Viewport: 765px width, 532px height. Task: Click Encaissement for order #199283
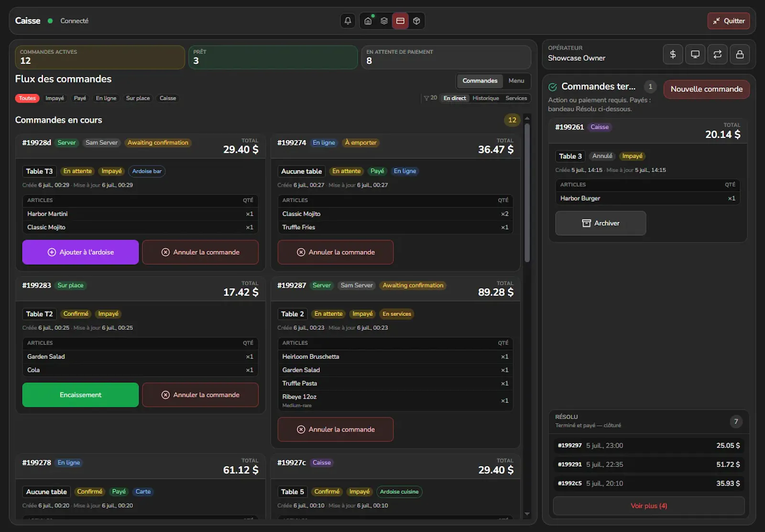[80, 395]
